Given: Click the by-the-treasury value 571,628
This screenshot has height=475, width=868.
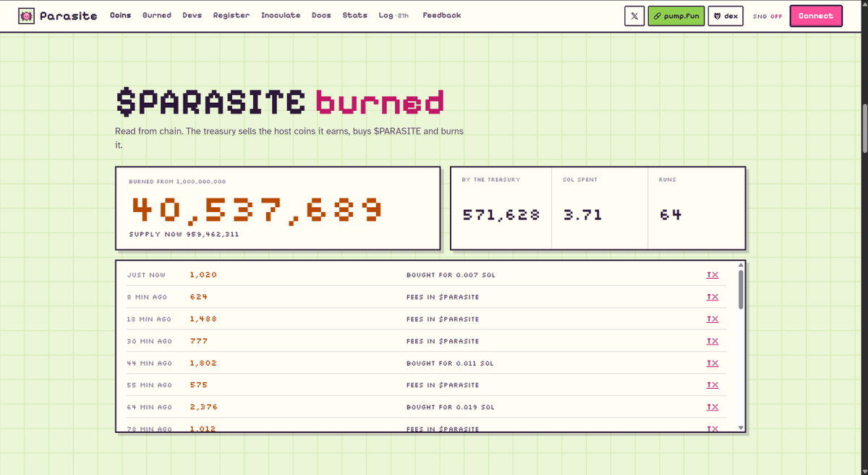Looking at the screenshot, I should tap(501, 214).
